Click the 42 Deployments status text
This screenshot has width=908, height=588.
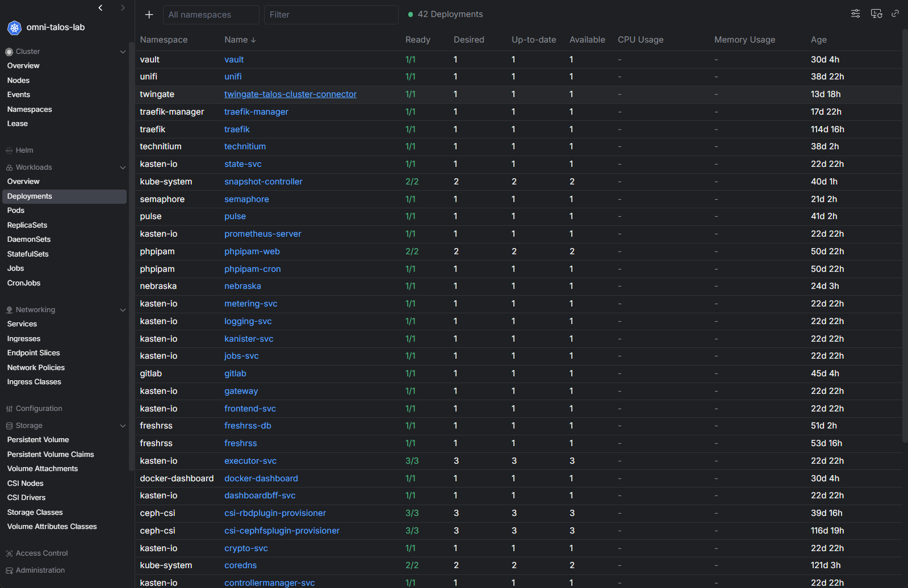(450, 14)
